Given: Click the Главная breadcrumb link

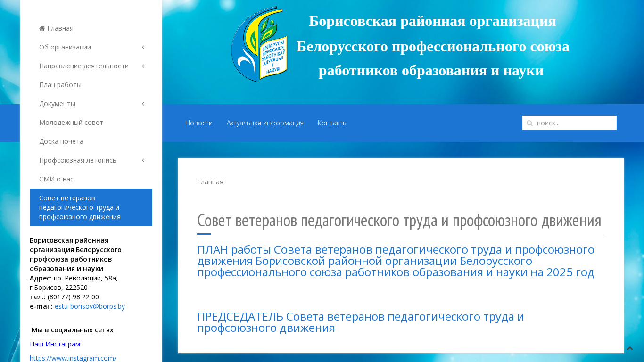Looking at the screenshot, I should [x=210, y=182].
